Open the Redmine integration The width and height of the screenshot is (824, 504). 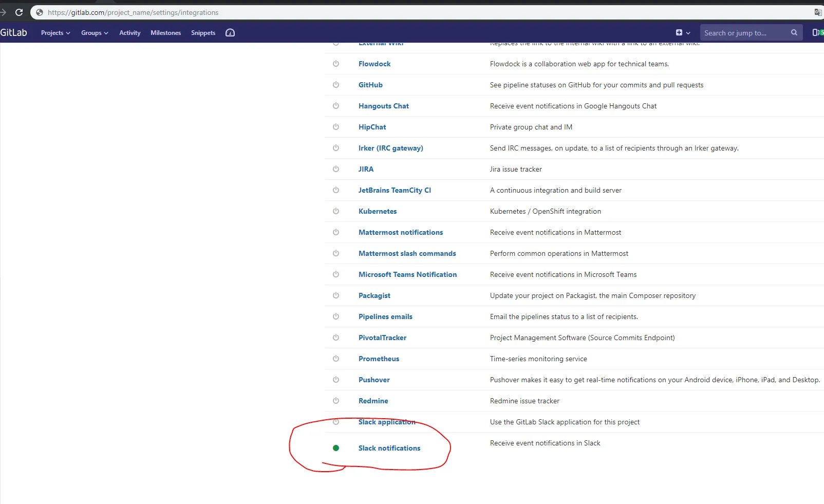point(373,401)
